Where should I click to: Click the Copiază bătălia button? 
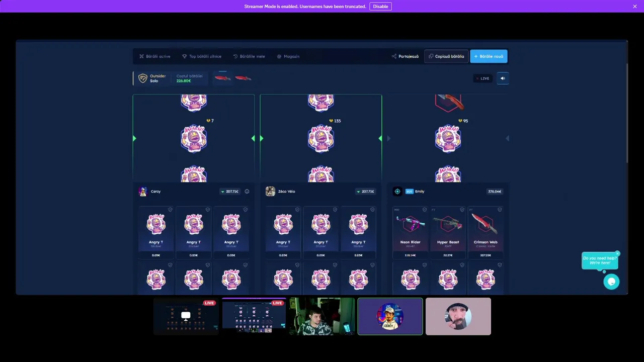[x=446, y=56]
